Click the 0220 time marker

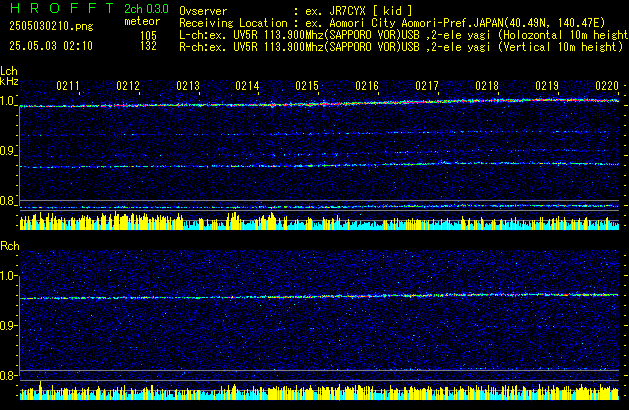pos(607,86)
